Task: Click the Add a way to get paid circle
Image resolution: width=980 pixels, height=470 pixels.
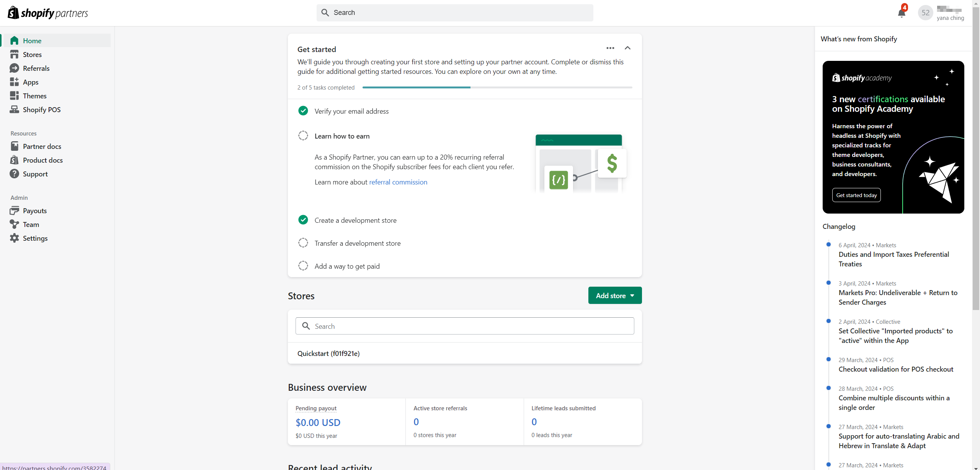Action: pos(303,266)
